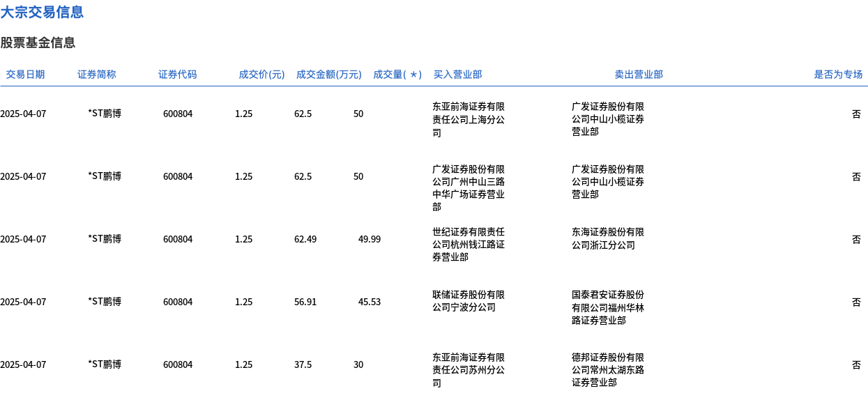
Task: Select the 成交价(元) column header
Action: [x=262, y=75]
